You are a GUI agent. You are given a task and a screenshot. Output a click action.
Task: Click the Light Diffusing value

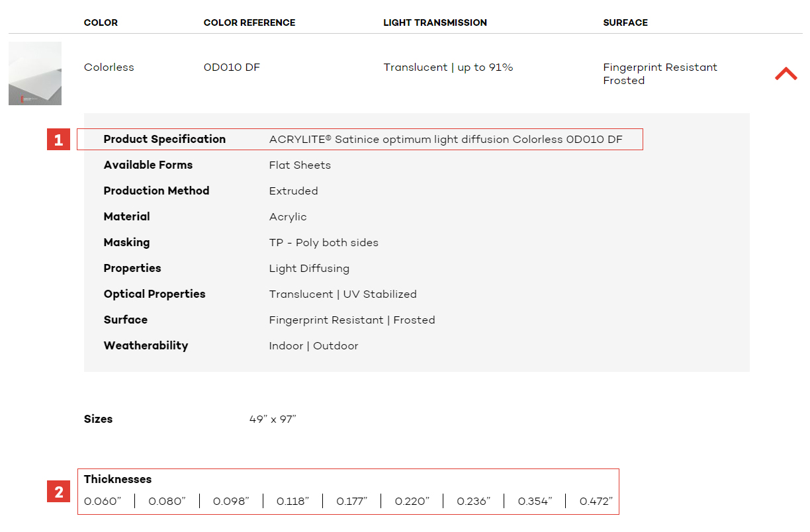(309, 269)
